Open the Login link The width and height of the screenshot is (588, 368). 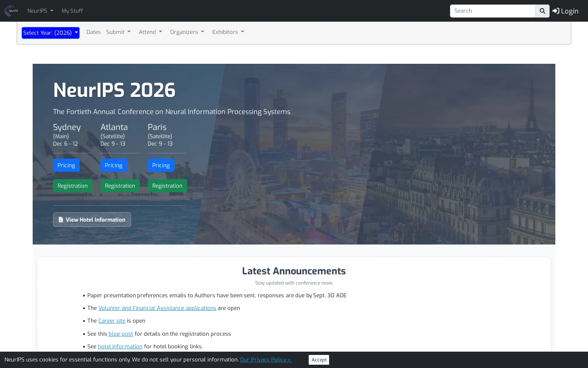tap(566, 11)
